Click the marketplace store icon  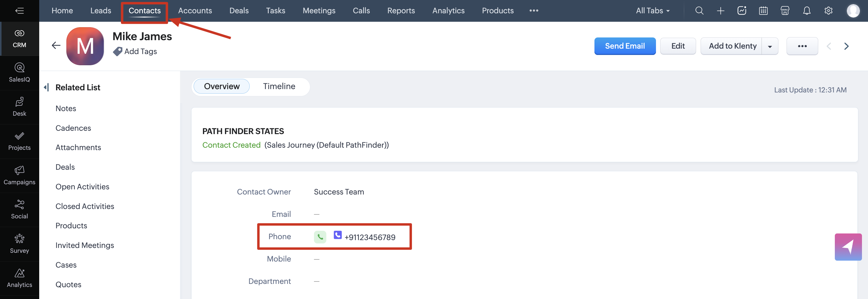point(785,11)
